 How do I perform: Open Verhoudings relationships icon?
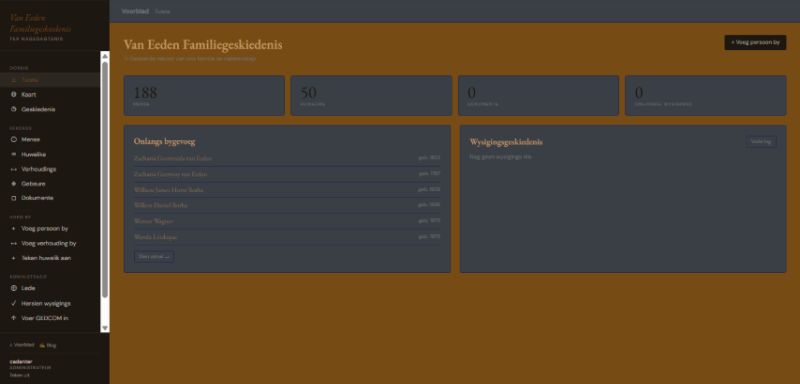[14, 169]
